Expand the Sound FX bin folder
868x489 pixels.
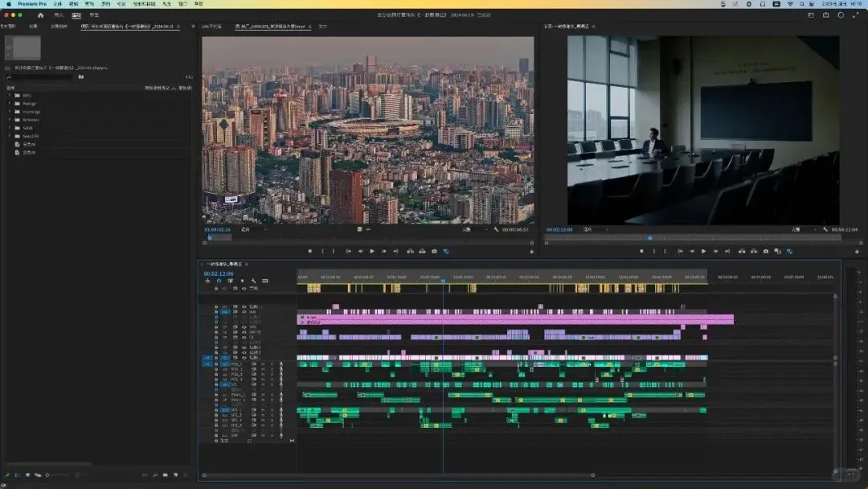[x=9, y=136]
